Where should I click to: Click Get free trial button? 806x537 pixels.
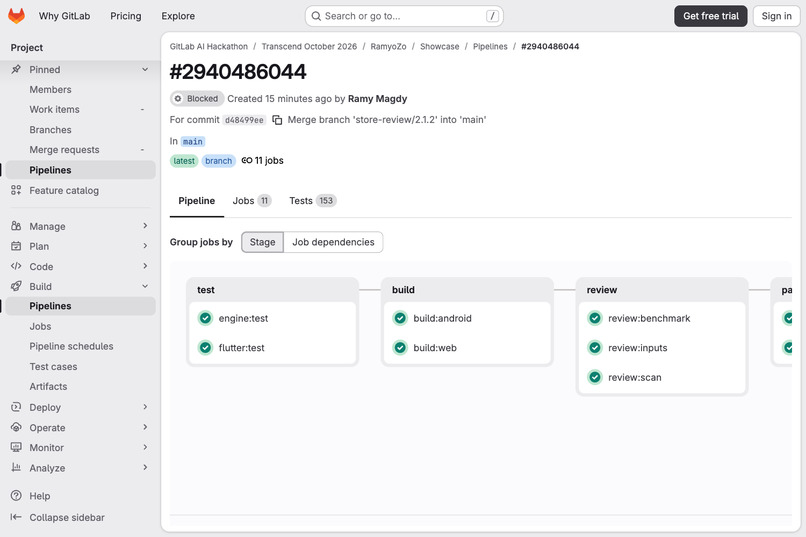click(710, 16)
